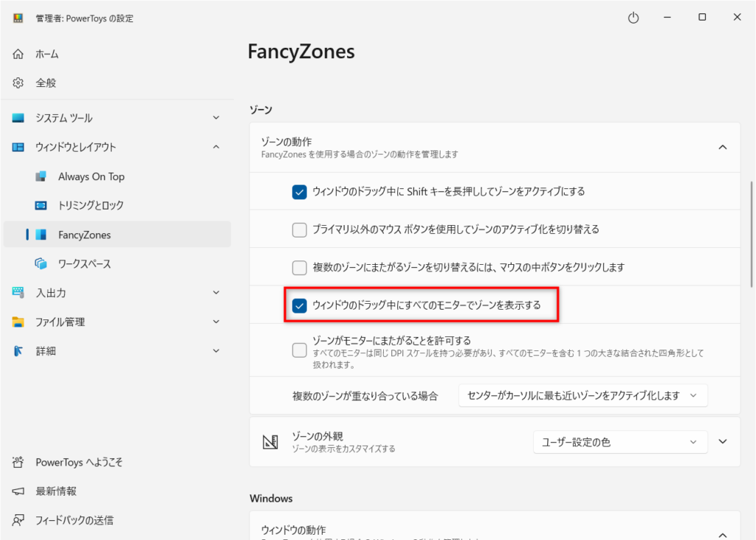Click the power icon in title bar
This screenshot has width=756, height=540.
pyautogui.click(x=633, y=18)
